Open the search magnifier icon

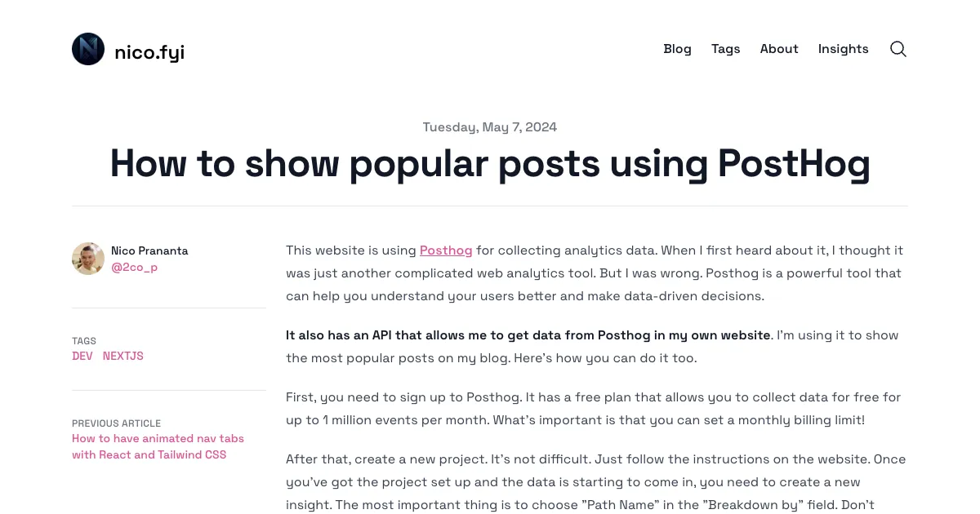pos(898,49)
